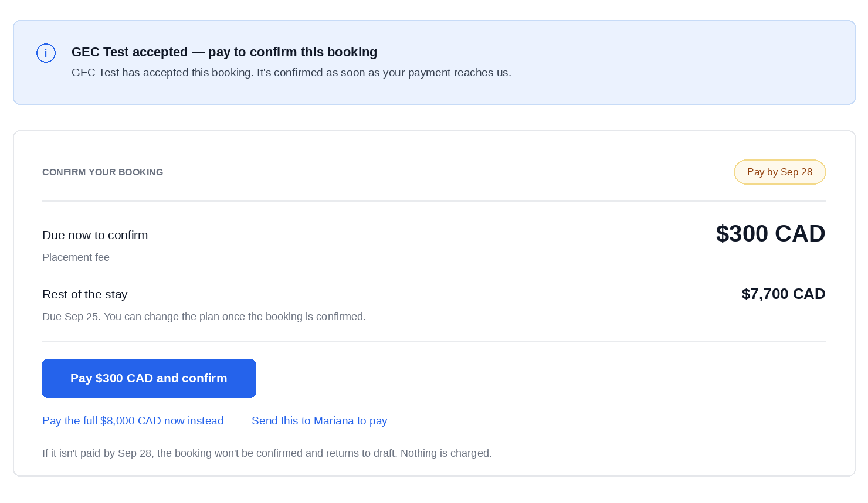
Task: Click the empty booking card area beside links
Action: pyautogui.click(x=604, y=421)
